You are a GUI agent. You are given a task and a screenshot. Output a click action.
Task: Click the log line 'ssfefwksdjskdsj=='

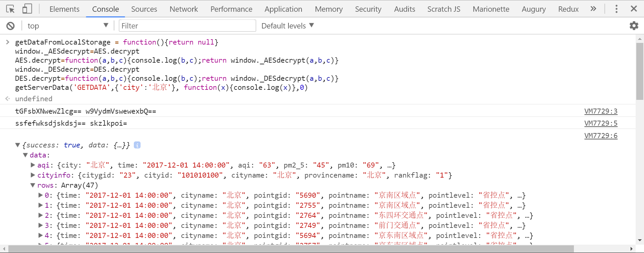71,123
